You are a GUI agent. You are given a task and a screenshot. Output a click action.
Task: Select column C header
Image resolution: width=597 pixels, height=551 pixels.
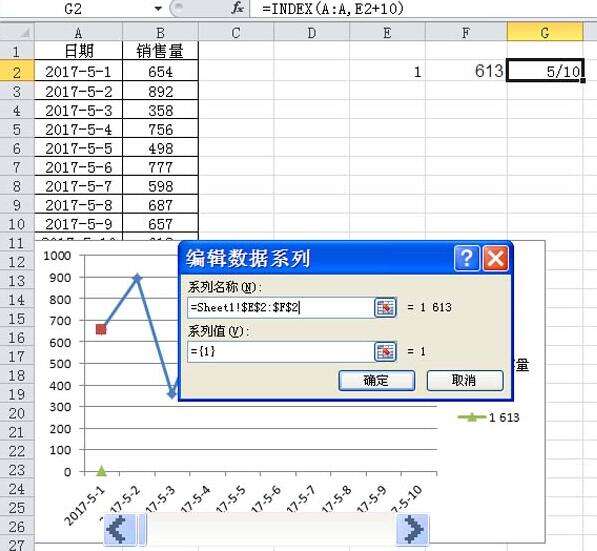[236, 33]
